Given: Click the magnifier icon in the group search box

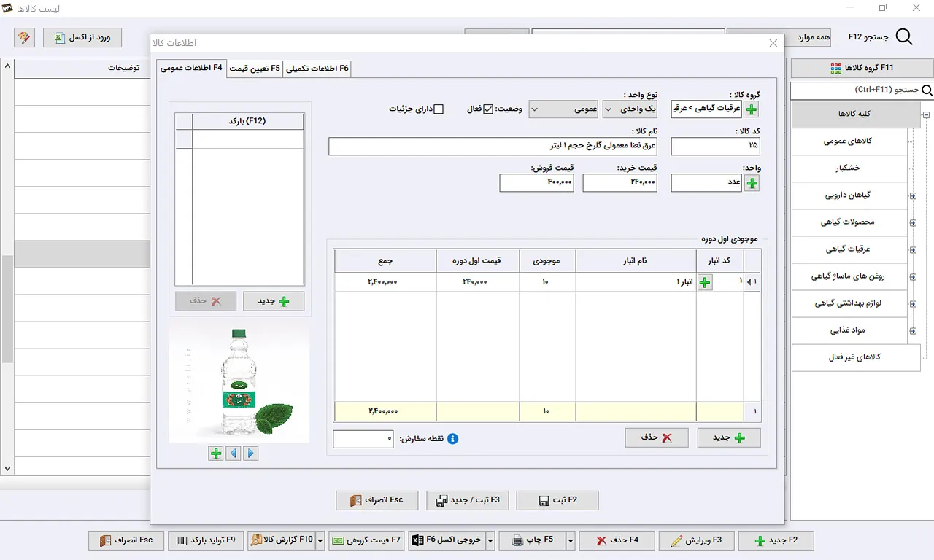Looking at the screenshot, I should pyautogui.click(x=927, y=90).
